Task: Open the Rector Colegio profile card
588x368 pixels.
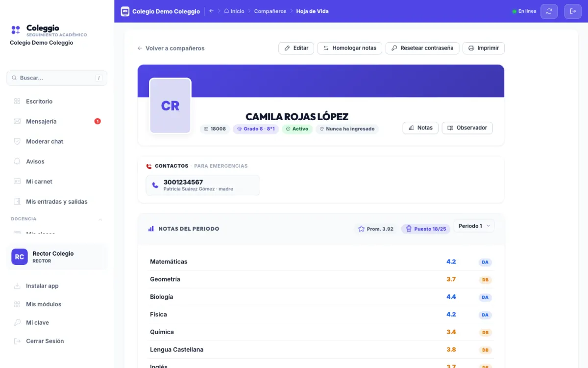Action: pos(57,257)
